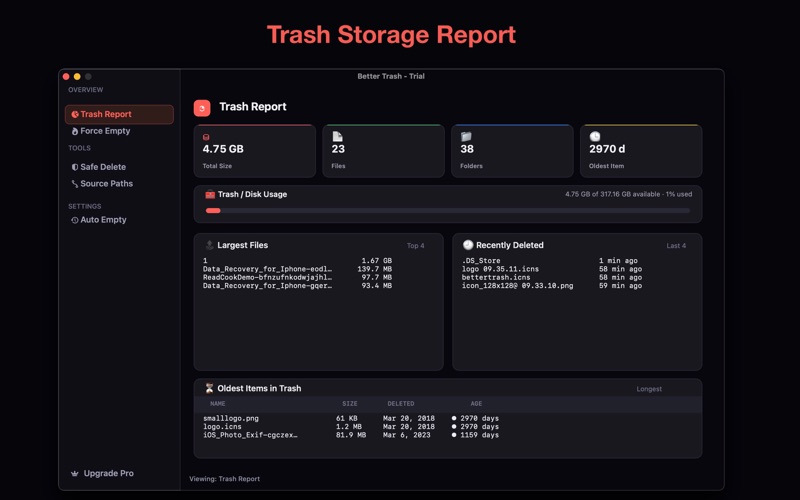Click the 1159 days age value
800x500 pixels.
tap(480, 435)
